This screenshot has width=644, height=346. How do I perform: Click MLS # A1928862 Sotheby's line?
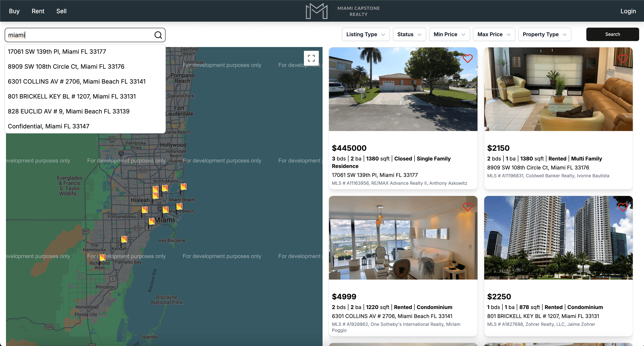(x=396, y=327)
